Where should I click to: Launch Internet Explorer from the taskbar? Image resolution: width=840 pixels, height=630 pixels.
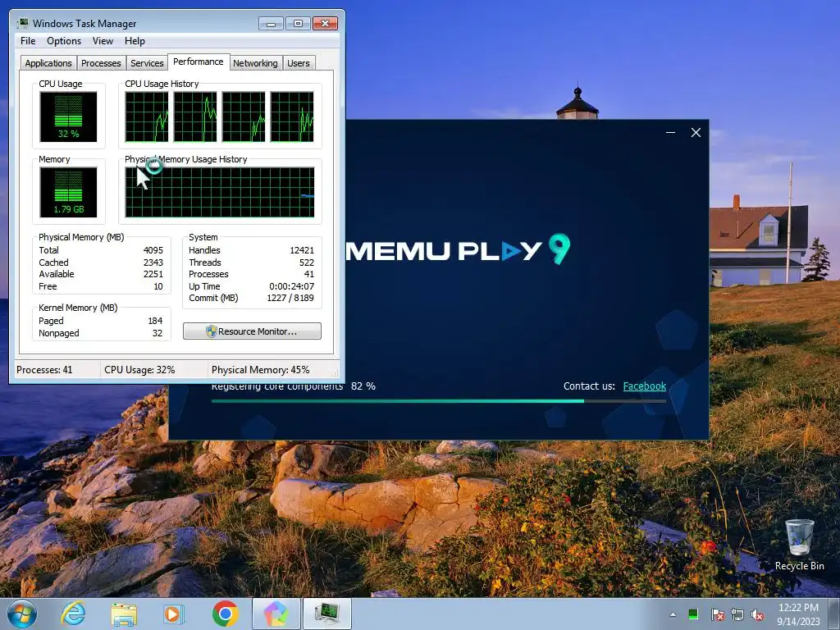pyautogui.click(x=73, y=614)
